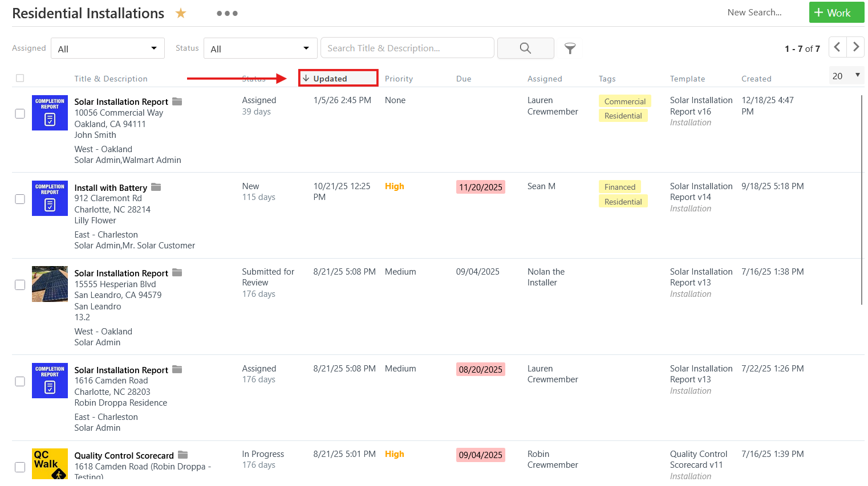The width and height of the screenshot is (868, 486).
Task: Type in Search Title & Description field
Action: tap(407, 48)
